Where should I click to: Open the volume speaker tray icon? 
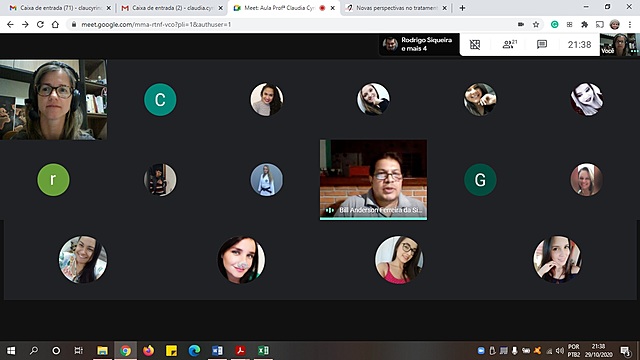[560, 351]
